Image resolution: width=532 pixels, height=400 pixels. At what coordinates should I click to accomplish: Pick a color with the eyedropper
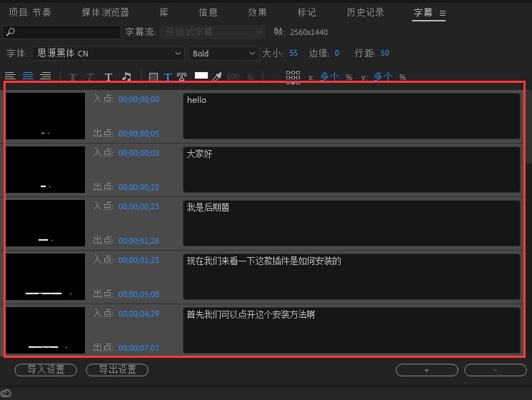pyautogui.click(x=216, y=76)
